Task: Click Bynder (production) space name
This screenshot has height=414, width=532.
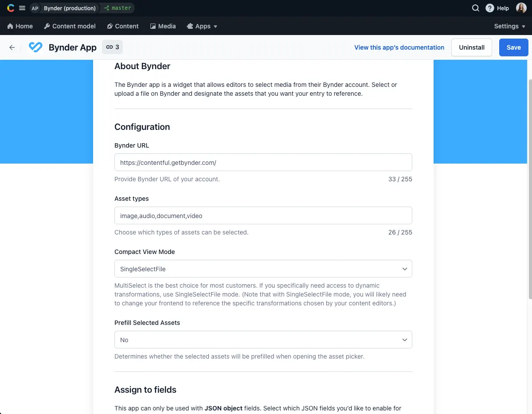Action: click(x=70, y=8)
